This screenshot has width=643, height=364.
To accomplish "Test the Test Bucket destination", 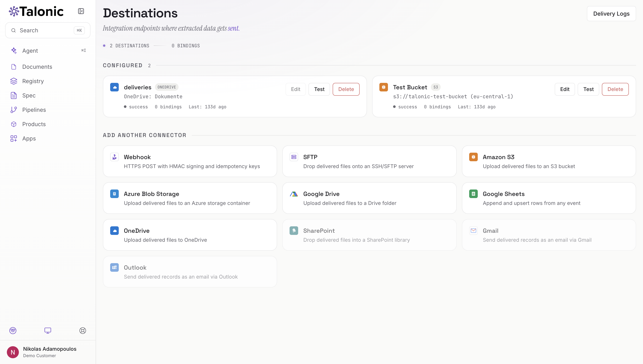I will tap(588, 89).
